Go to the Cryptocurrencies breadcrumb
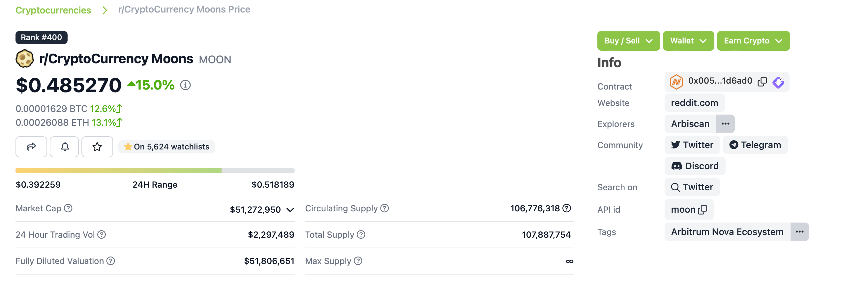Image resolution: width=868 pixels, height=292 pixels. [x=53, y=10]
